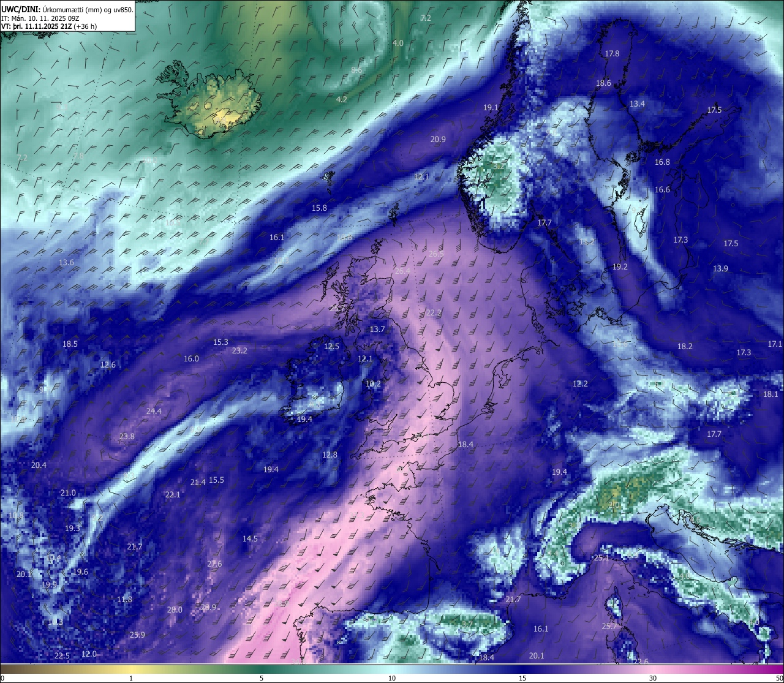784x683 pixels.
Task: Select legend tick label 15 on colorbar
Action: [522, 678]
